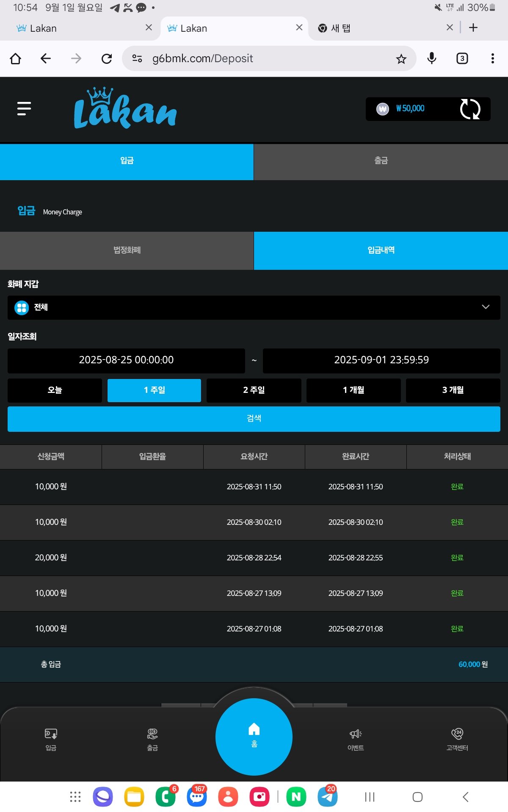Switch to the 출금 tab

coord(381,161)
